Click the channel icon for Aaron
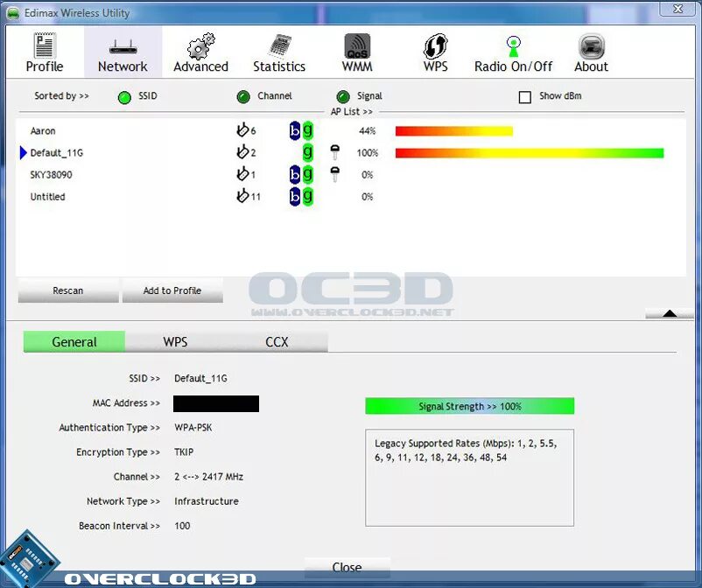This screenshot has width=702, height=588. click(242, 130)
